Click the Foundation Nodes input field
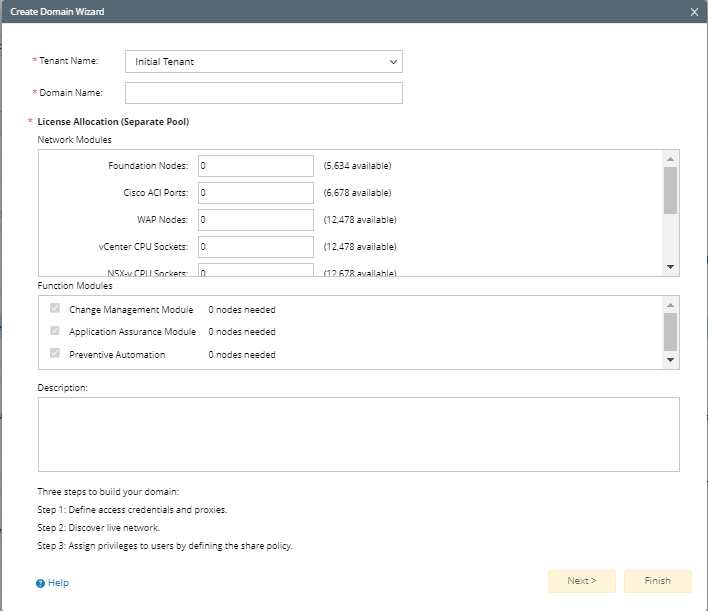708x611 pixels. click(256, 166)
